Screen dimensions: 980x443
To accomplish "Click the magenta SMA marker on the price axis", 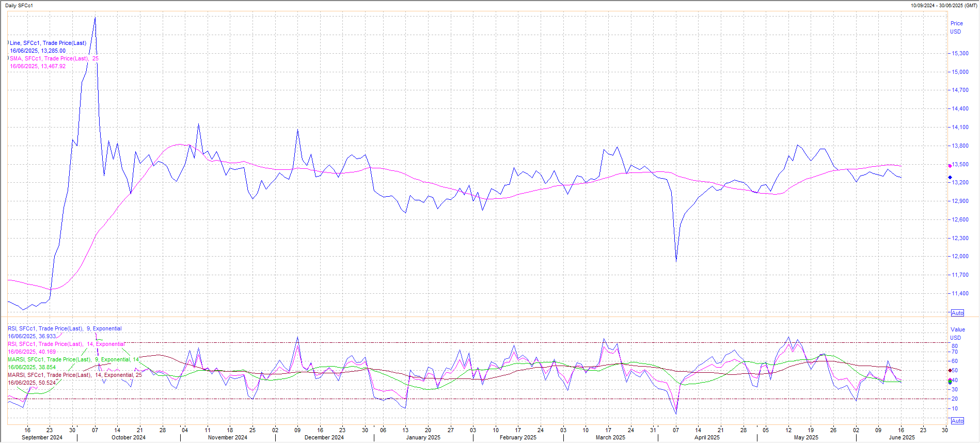I will (950, 166).
